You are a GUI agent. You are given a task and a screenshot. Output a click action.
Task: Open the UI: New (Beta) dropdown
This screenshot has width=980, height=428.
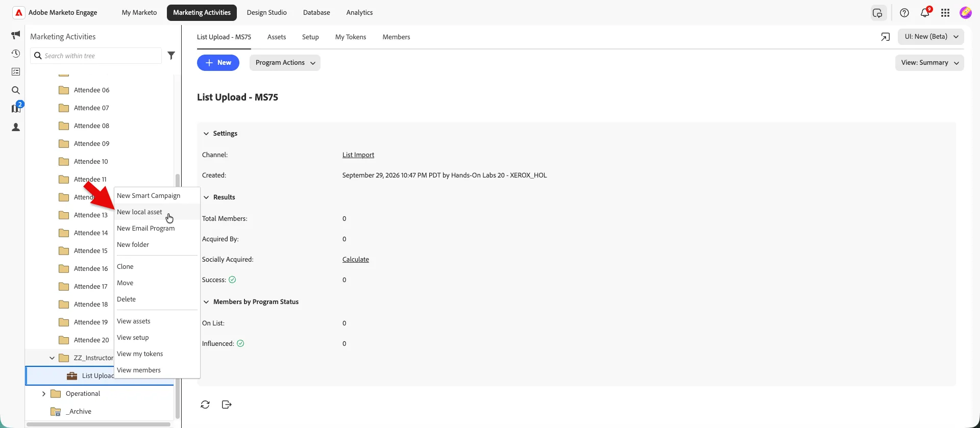pos(931,37)
